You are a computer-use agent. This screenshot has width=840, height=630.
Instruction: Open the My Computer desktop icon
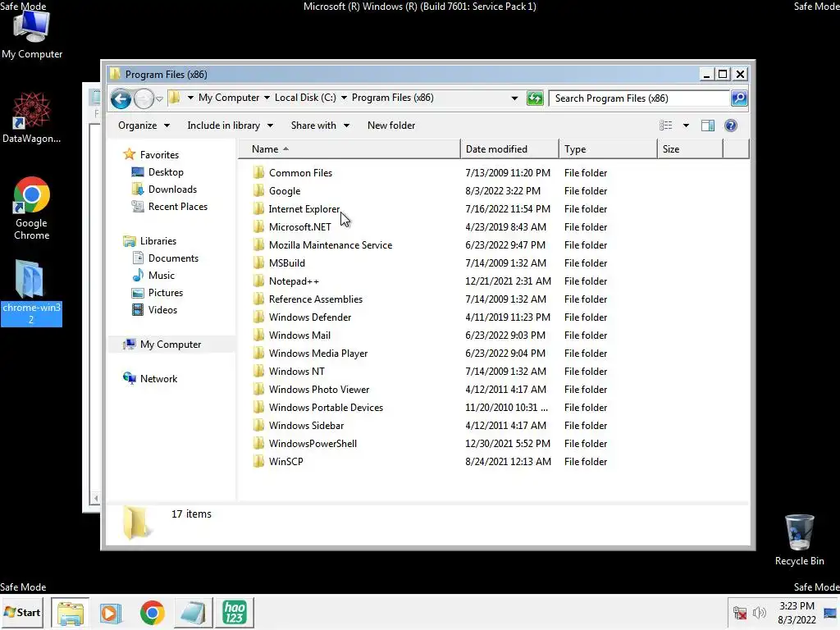tap(32, 34)
